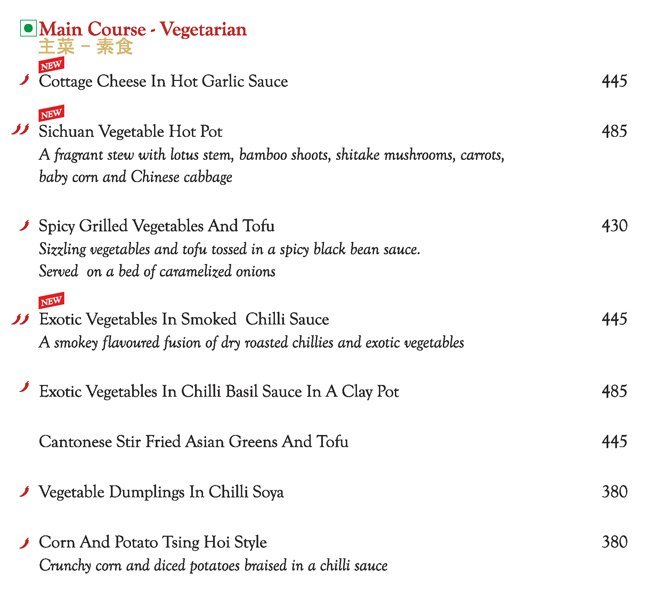Image resolution: width=650 pixels, height=592 pixels.
Task: Click the Chinese subtitle under the heading
Action: pos(86,47)
